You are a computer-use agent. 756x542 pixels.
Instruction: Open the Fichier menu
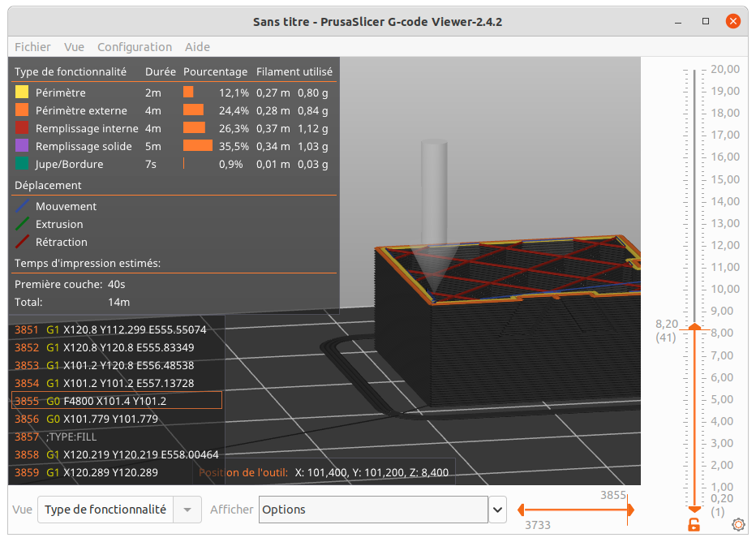tap(32, 47)
